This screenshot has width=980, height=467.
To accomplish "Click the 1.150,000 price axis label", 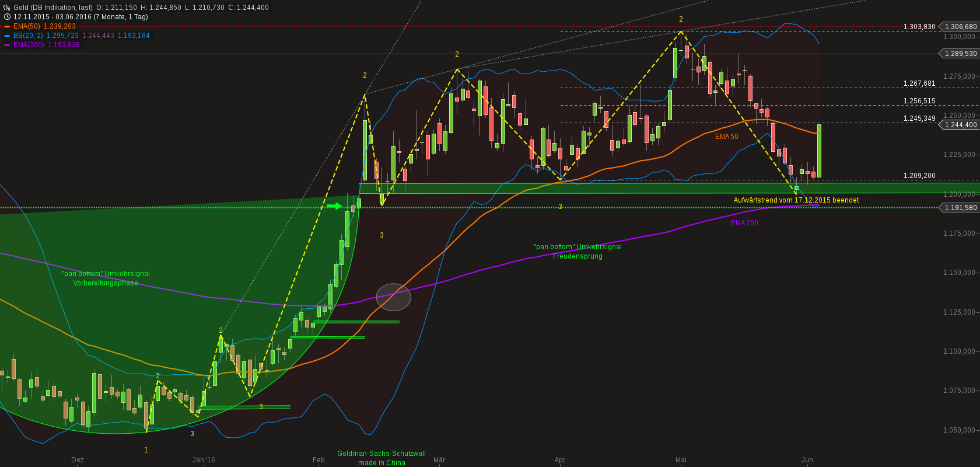I will pos(960,273).
